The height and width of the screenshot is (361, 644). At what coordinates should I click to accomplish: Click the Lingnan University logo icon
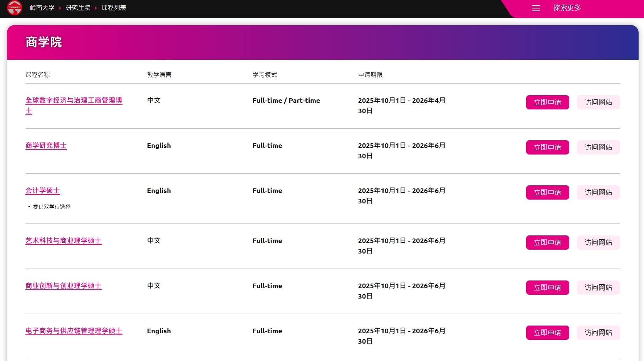[x=15, y=8]
